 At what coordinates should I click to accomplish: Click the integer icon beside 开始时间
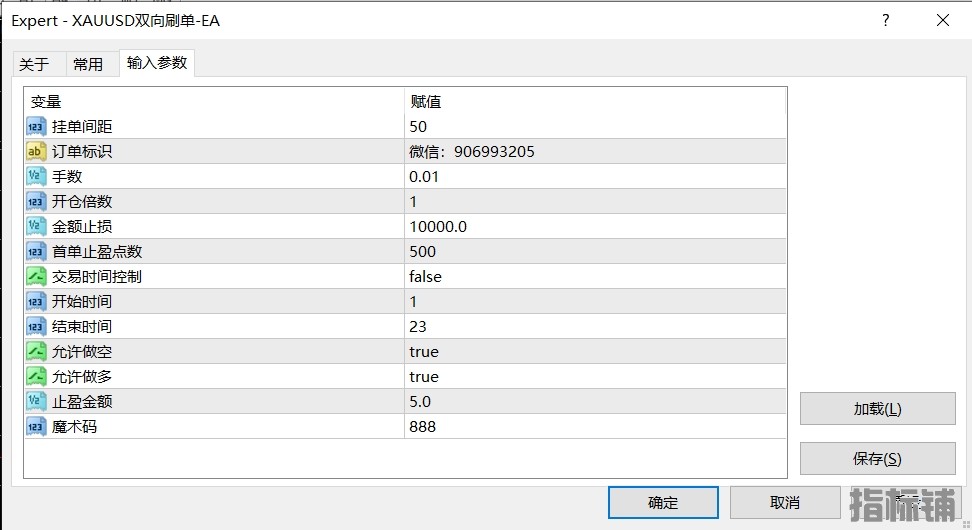[x=36, y=301]
